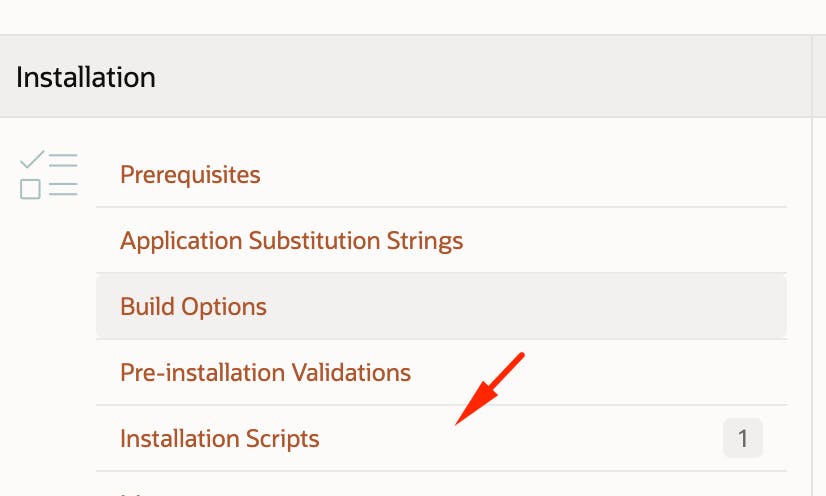Click the empty square in the checklist icon
This screenshot has height=496, width=826.
point(30,189)
